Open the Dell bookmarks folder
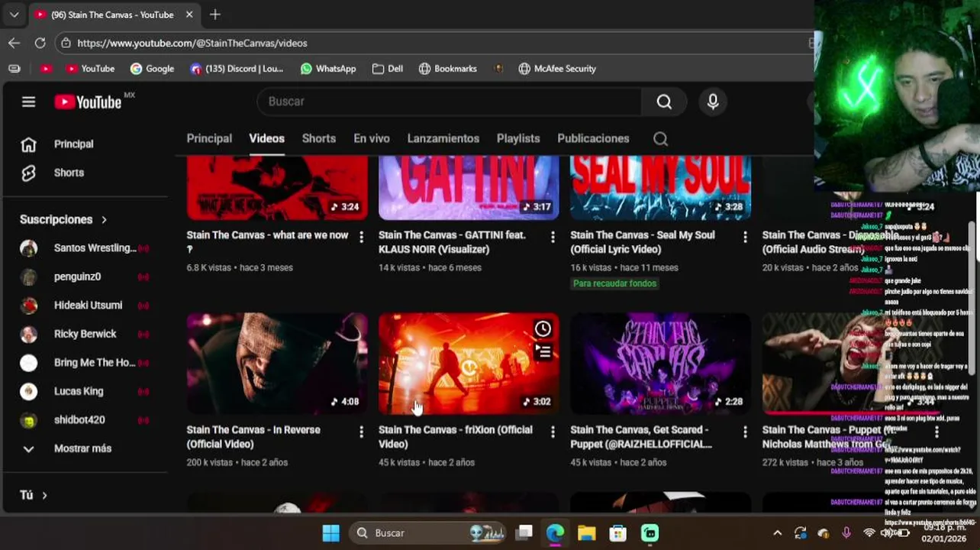This screenshot has height=550, width=980. 388,69
